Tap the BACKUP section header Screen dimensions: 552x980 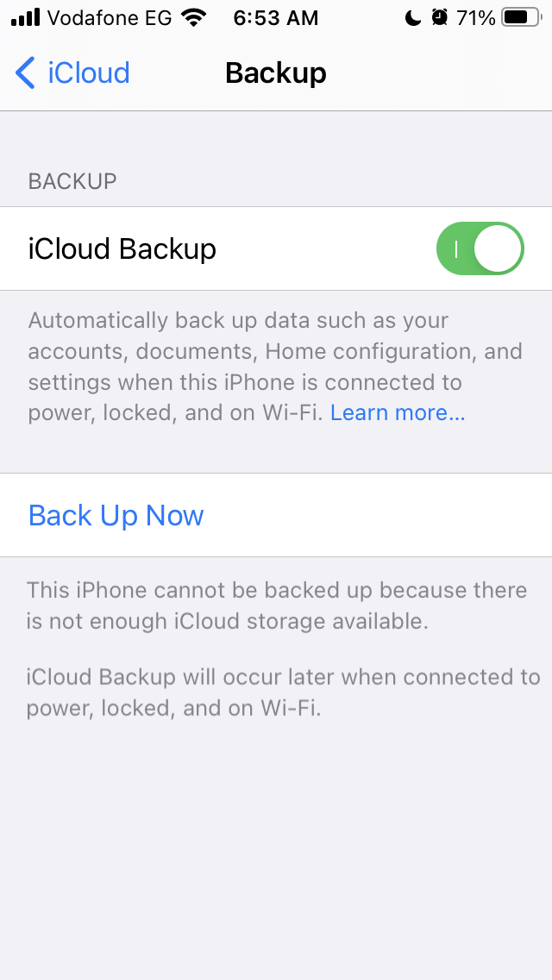tap(72, 181)
